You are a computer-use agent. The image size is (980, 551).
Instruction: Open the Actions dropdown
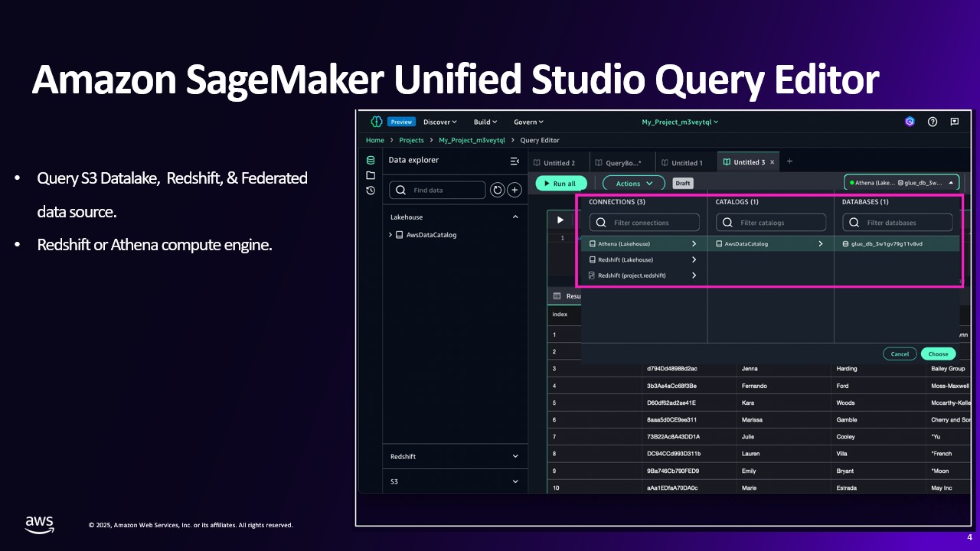point(634,184)
